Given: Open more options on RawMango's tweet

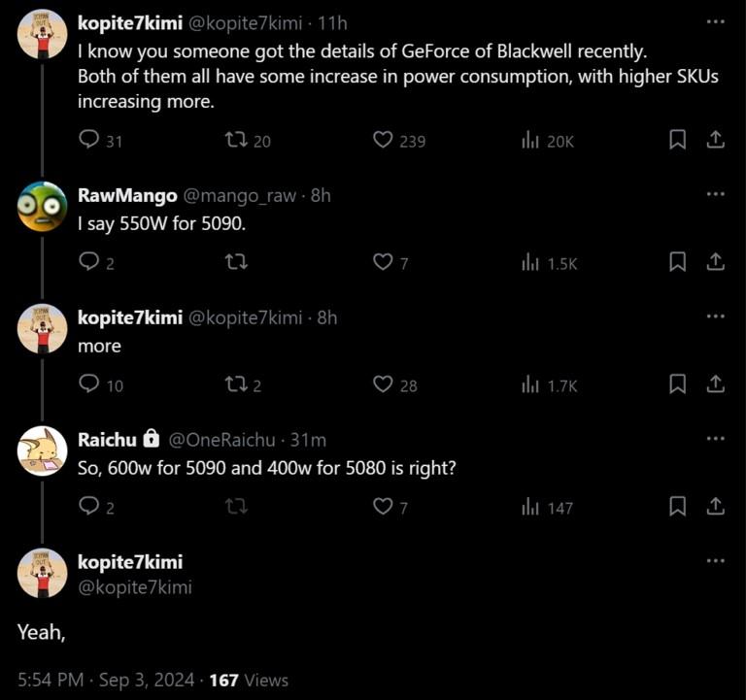Looking at the screenshot, I should pos(716,194).
